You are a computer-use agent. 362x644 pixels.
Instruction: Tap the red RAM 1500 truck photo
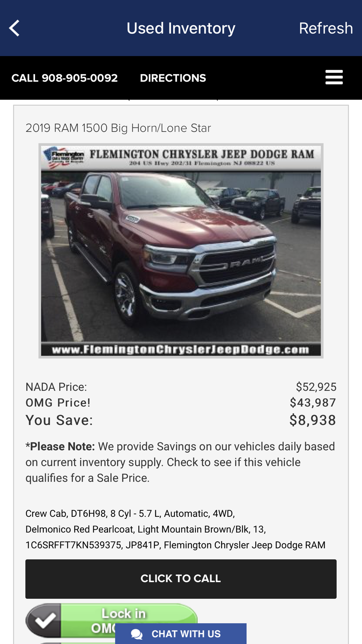[x=181, y=251]
